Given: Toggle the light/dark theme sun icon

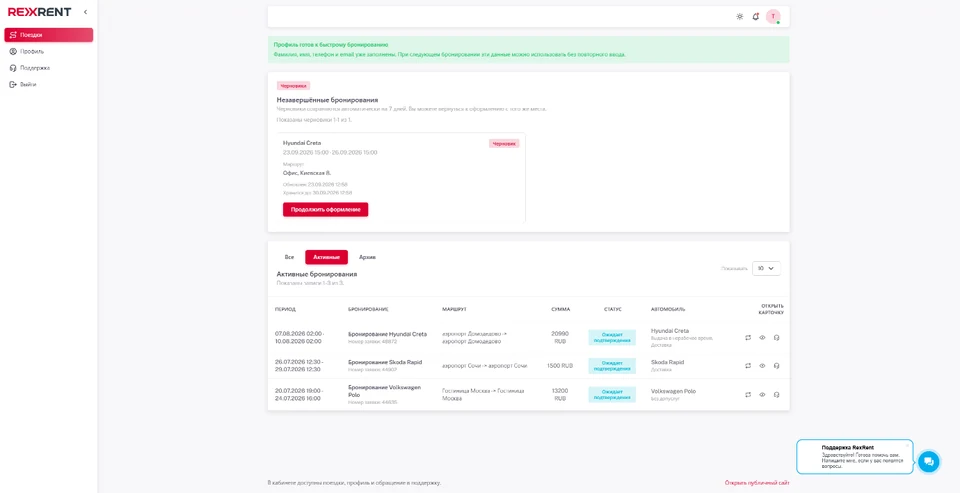Looking at the screenshot, I should click(x=740, y=17).
